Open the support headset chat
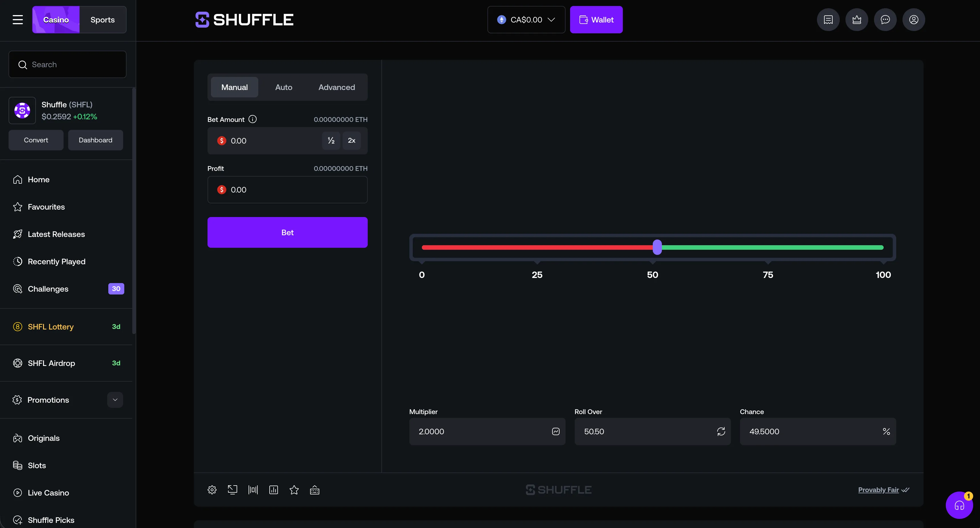980x528 pixels. coord(959,505)
